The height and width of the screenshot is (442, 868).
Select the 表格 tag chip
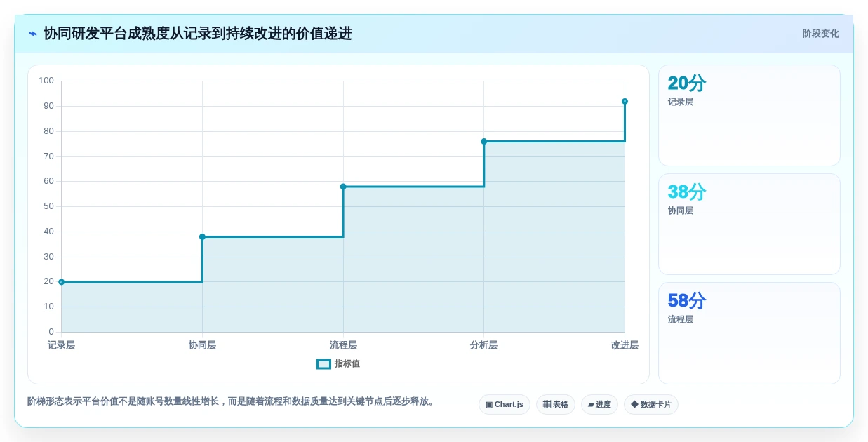(556, 404)
